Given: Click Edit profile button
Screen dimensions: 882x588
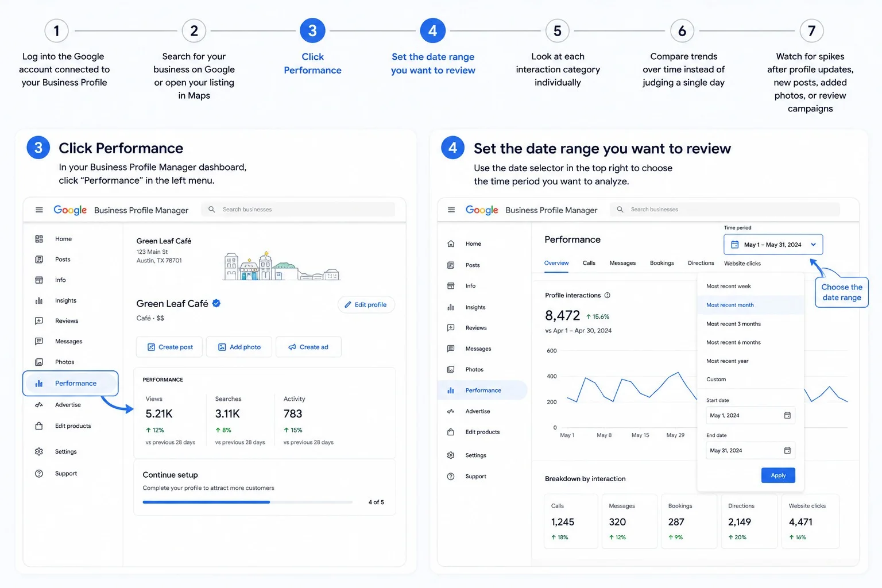Looking at the screenshot, I should 366,305.
